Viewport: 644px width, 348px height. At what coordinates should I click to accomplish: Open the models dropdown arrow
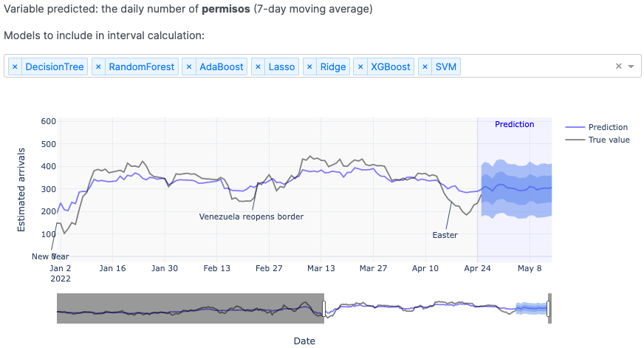[631, 66]
